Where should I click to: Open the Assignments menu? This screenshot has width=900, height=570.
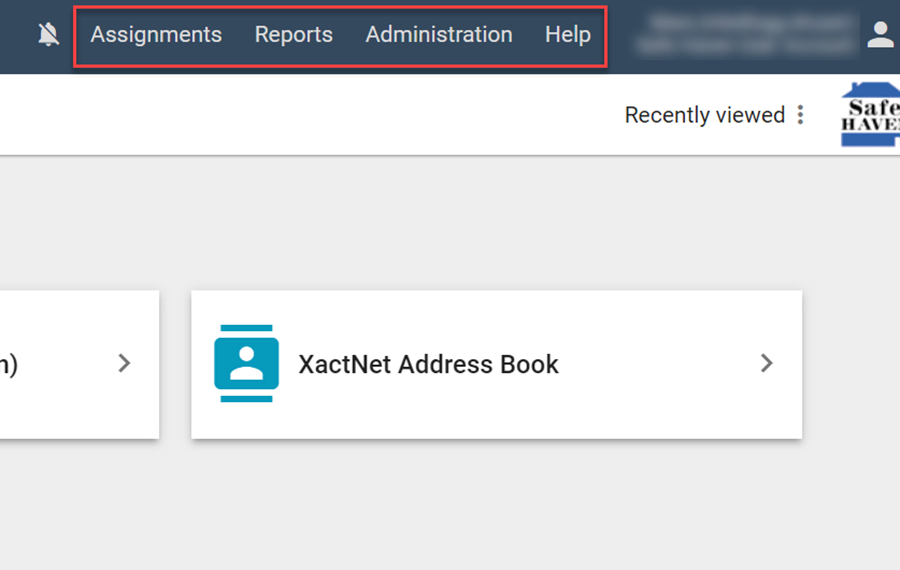[156, 35]
